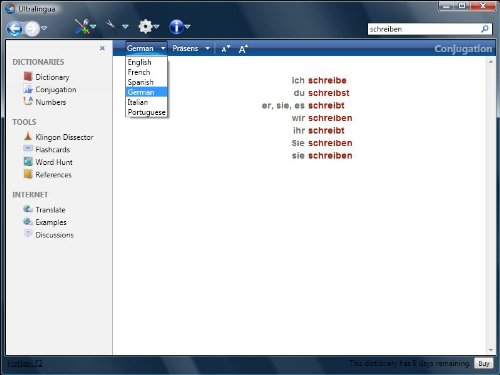Click the Dictionary book icon
The image size is (500, 375).
[x=28, y=76]
